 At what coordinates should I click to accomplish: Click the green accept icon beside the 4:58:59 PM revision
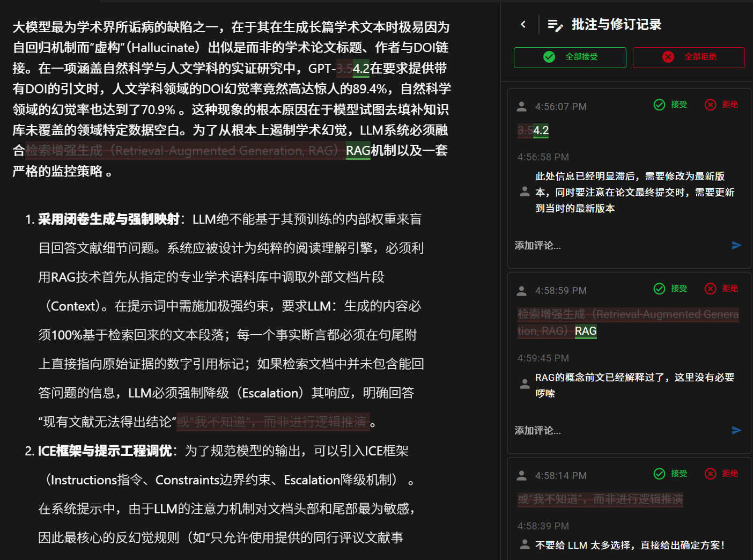[x=660, y=289]
